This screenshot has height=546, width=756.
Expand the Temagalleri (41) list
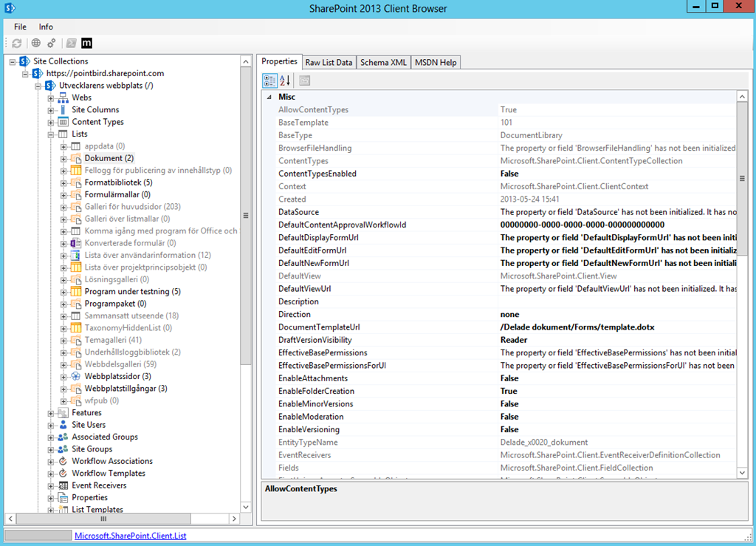(x=63, y=341)
